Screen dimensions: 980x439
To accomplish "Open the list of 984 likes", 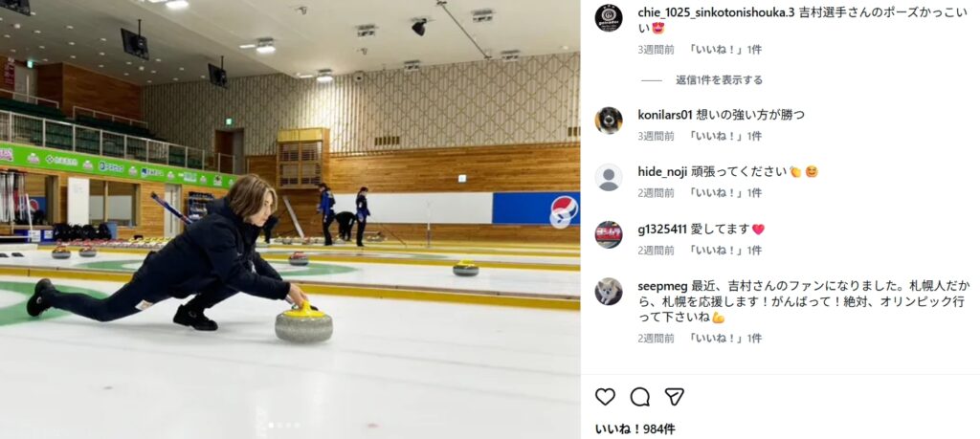I will 635,429.
